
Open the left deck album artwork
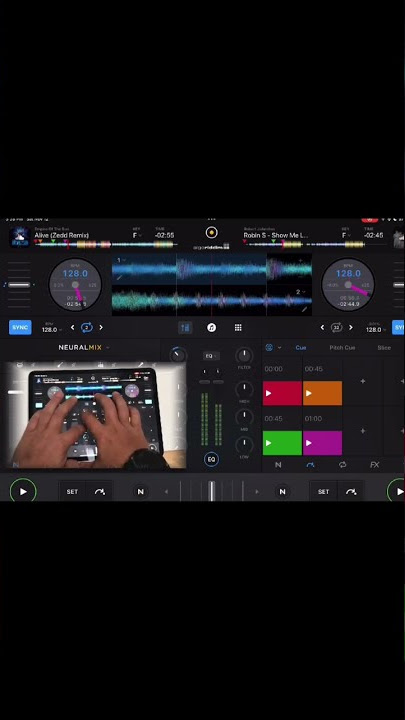tap(19, 237)
